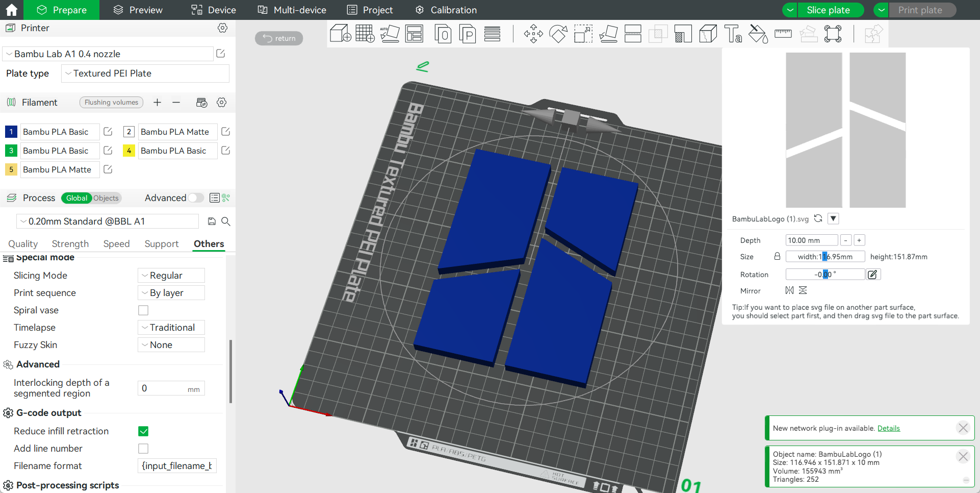980x493 pixels.
Task: Toggle the size aspect ratio lock
Action: click(x=777, y=257)
